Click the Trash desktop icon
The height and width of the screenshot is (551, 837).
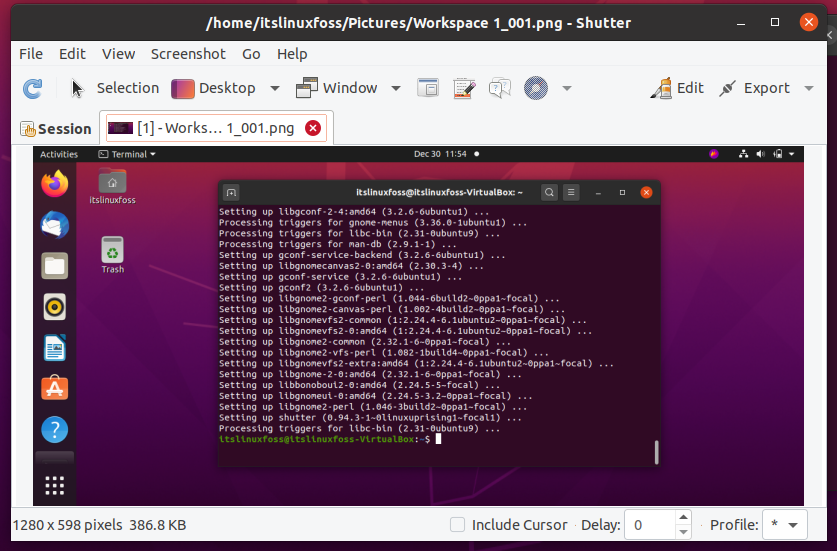click(113, 255)
